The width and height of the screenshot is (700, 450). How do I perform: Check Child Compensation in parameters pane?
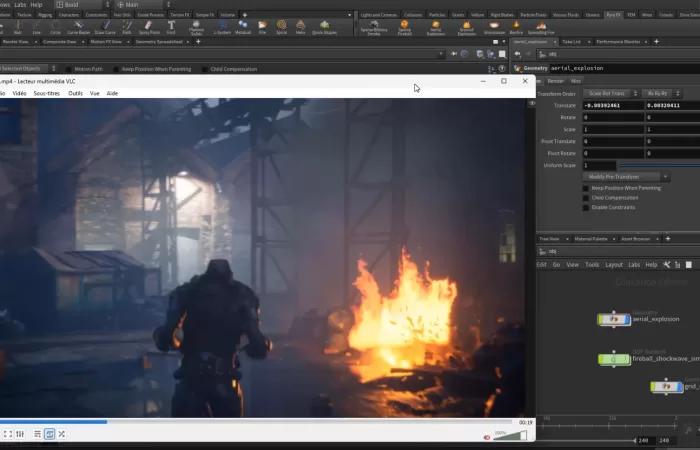(586, 198)
